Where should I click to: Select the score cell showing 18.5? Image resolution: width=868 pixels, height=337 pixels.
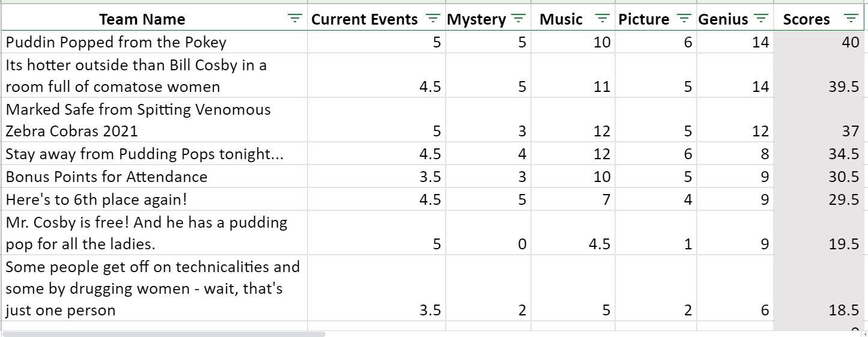[x=819, y=288]
